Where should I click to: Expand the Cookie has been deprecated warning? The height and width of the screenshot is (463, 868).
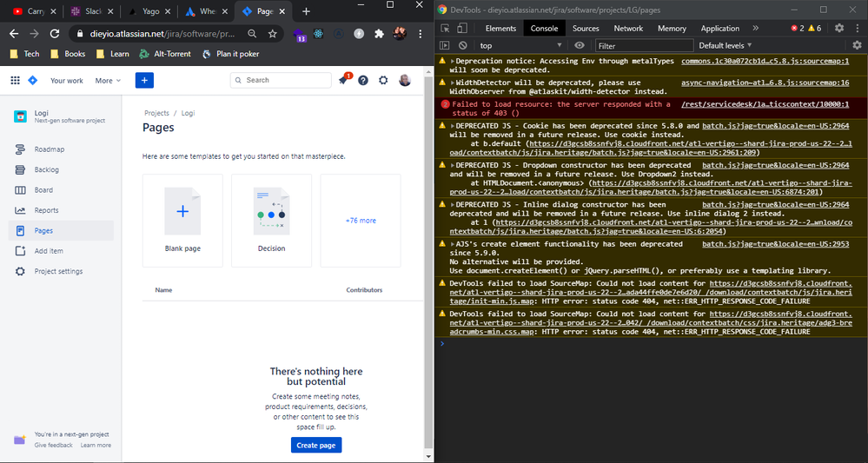click(x=453, y=126)
